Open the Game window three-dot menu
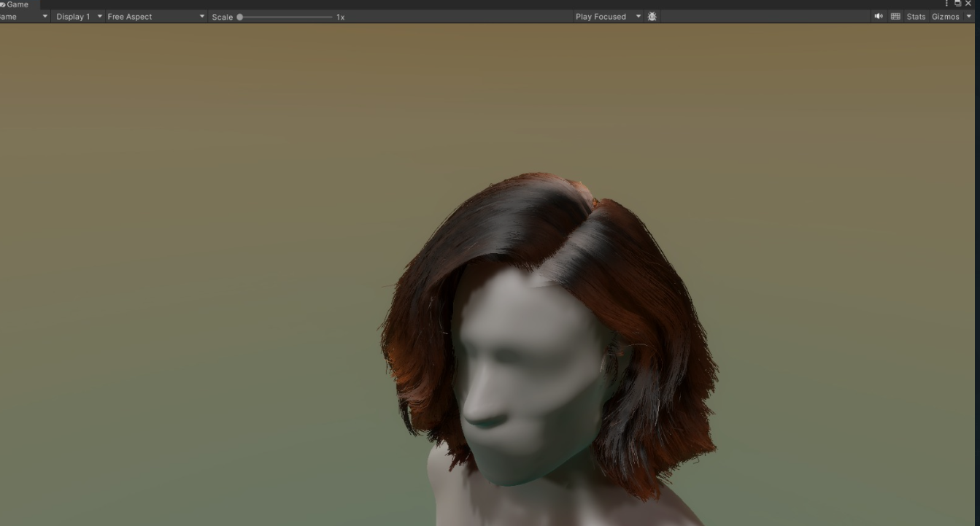The height and width of the screenshot is (526, 980). 947,4
